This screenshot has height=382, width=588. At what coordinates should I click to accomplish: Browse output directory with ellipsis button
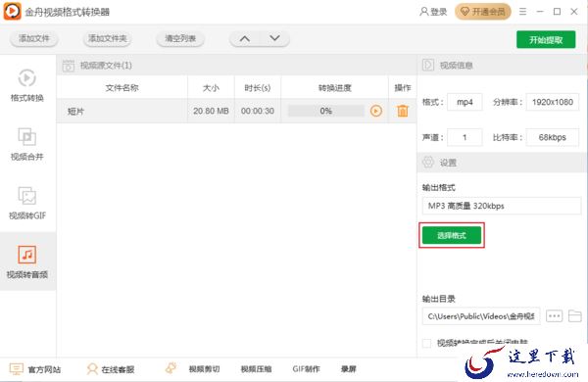click(554, 315)
